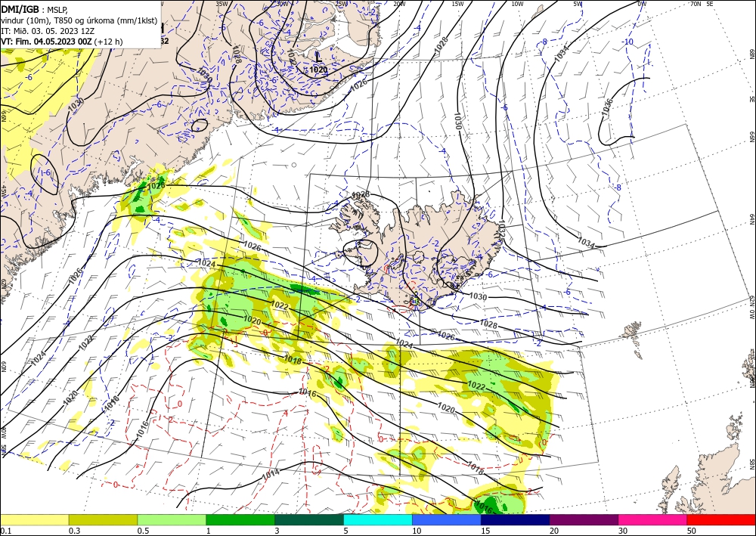The image size is (756, 536).
Task: Click the olive 0.3–0.5 legend color
Action: (x=103, y=519)
